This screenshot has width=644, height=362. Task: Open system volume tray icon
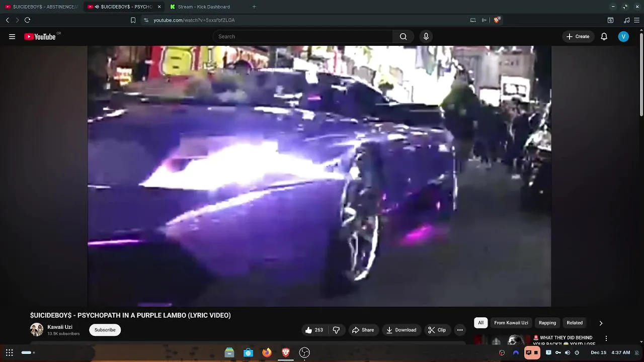[x=568, y=352]
